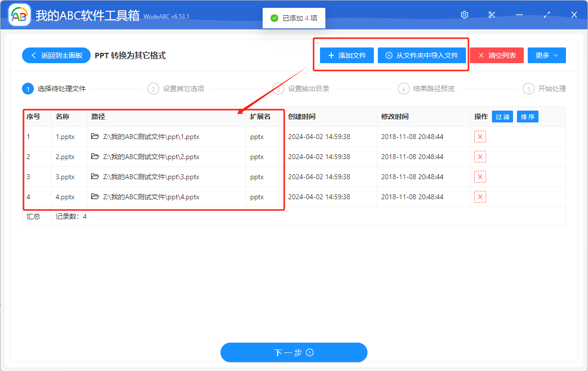This screenshot has width=588, height=372.
Task: Select step 5 '开始处理'
Action: click(551, 89)
